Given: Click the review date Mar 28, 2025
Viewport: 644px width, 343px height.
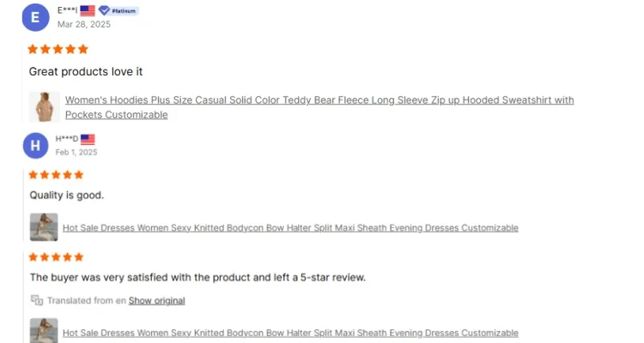Looking at the screenshot, I should pos(84,24).
